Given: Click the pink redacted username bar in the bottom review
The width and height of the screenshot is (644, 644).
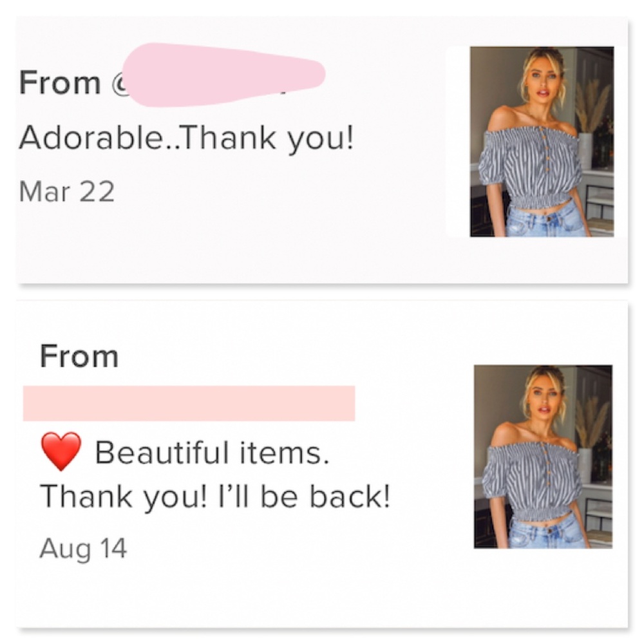Looking at the screenshot, I should coord(189,403).
